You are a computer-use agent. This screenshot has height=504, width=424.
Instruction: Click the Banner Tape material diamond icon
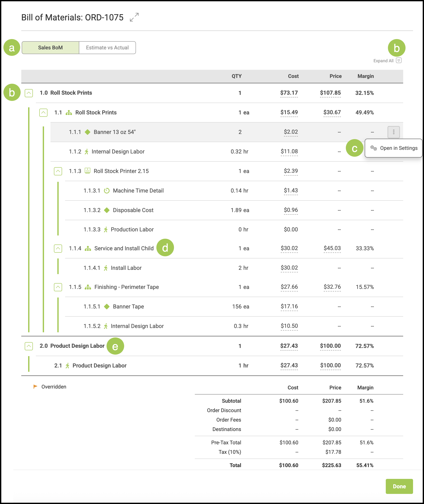107,307
